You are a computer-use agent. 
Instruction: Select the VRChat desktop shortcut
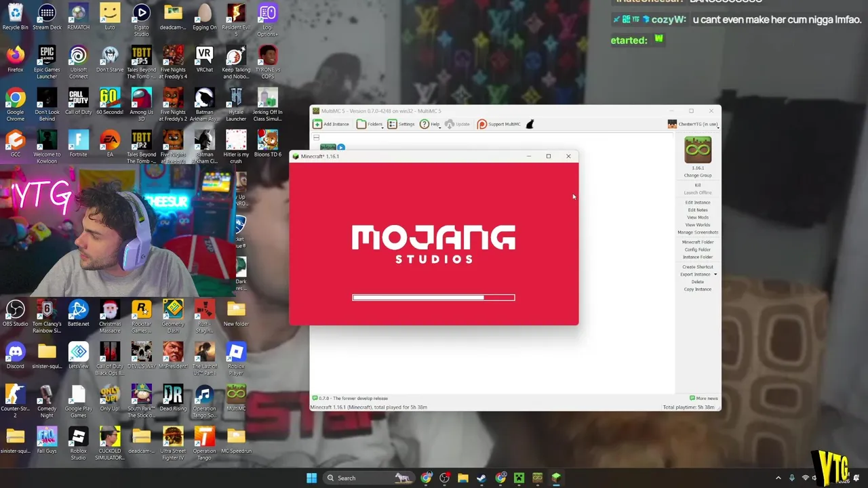(204, 60)
